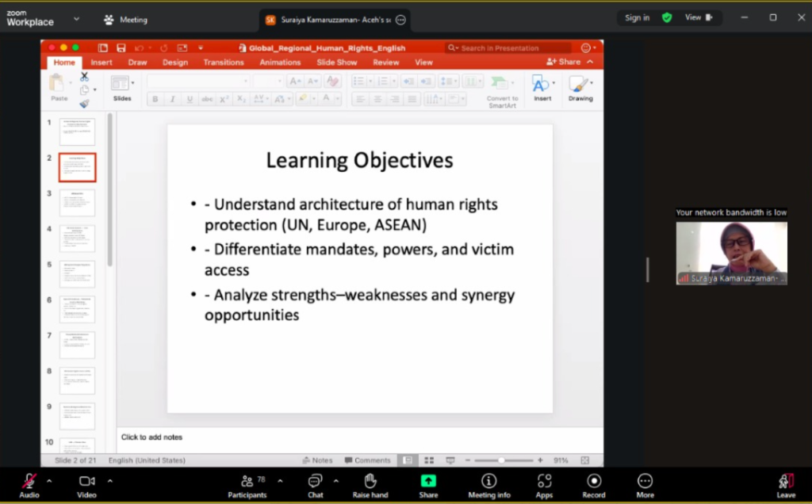The width and height of the screenshot is (812, 504).
Task: Open the Participants panel
Action: 247,486
